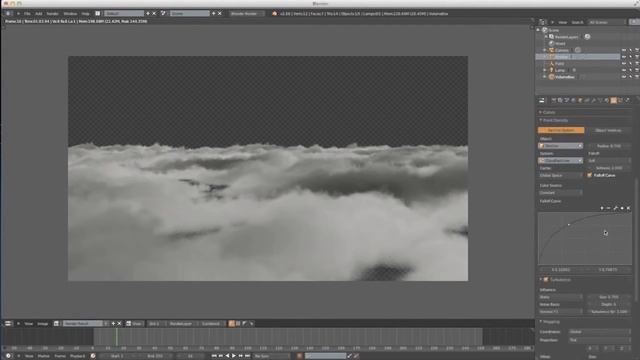Click the scene browse icon in top header

(163, 13)
